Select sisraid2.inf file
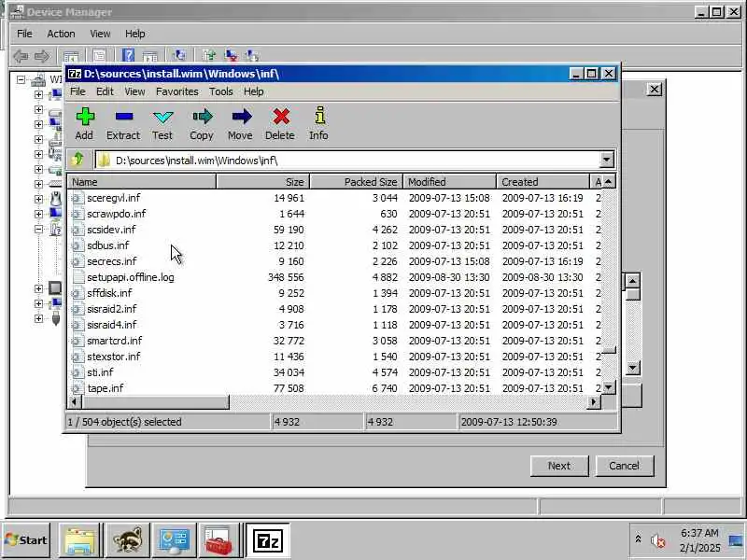 [111, 309]
